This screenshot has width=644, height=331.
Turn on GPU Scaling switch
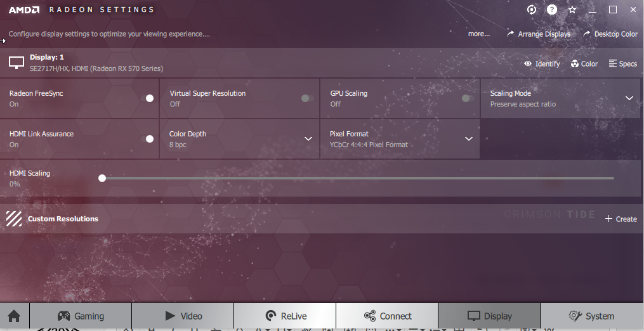[x=468, y=98]
